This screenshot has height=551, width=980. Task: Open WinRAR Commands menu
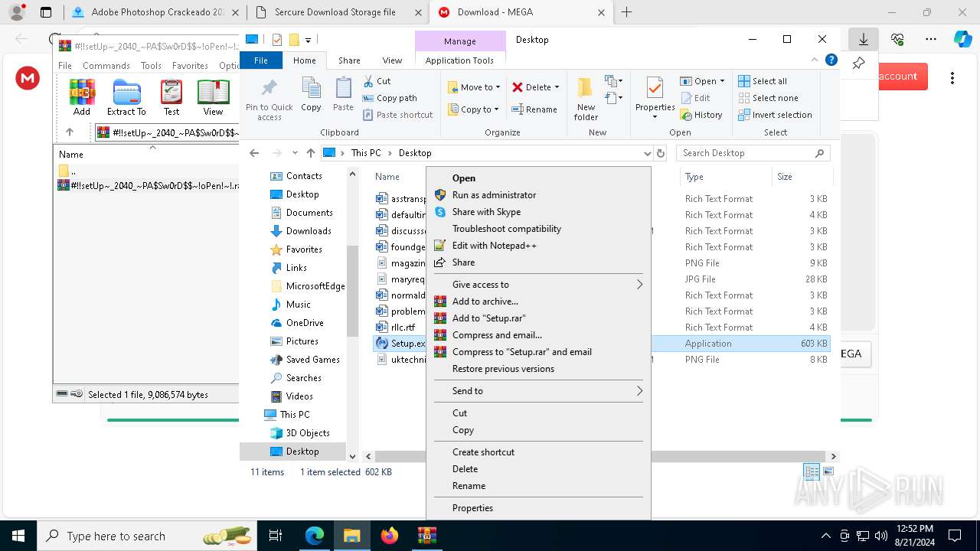(106, 66)
